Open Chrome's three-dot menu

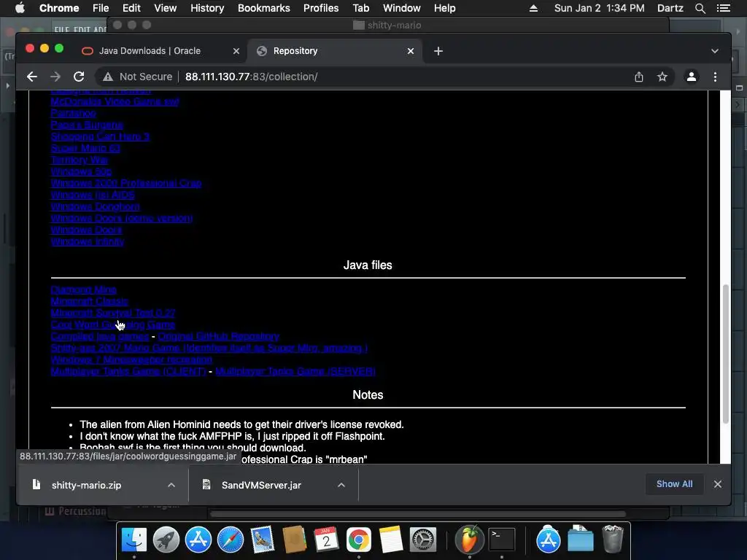(x=715, y=77)
